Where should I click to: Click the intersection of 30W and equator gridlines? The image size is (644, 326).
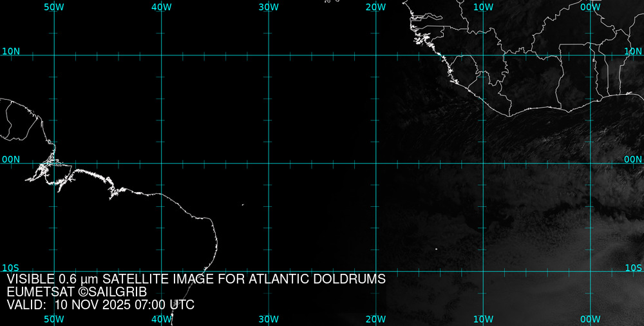click(x=269, y=163)
